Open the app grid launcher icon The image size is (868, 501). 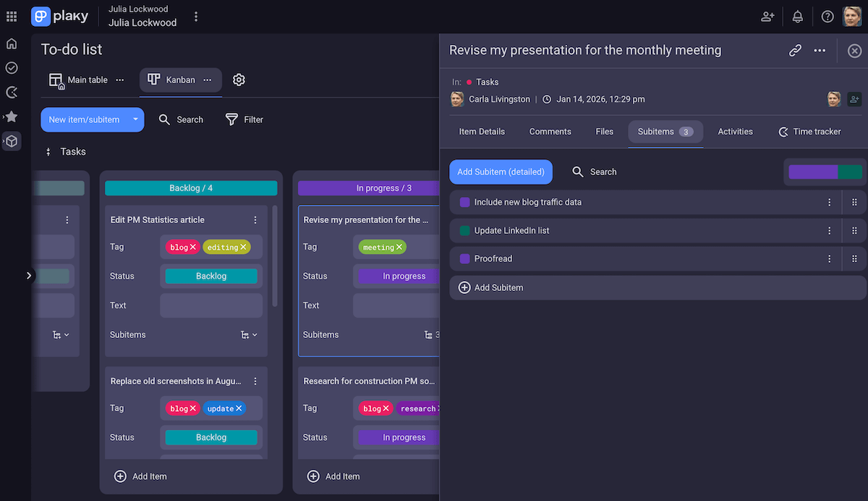(x=12, y=16)
